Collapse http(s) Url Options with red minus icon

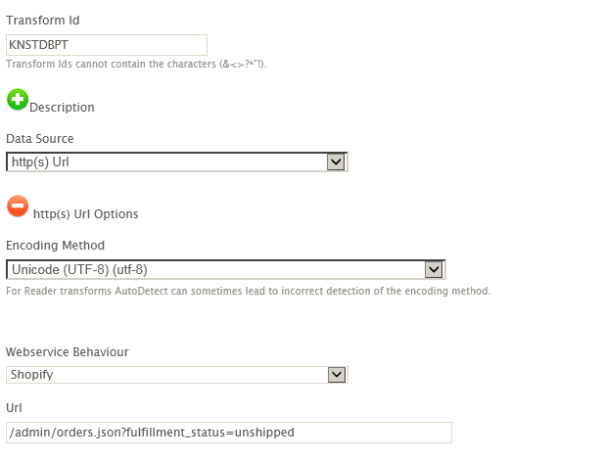(17, 206)
